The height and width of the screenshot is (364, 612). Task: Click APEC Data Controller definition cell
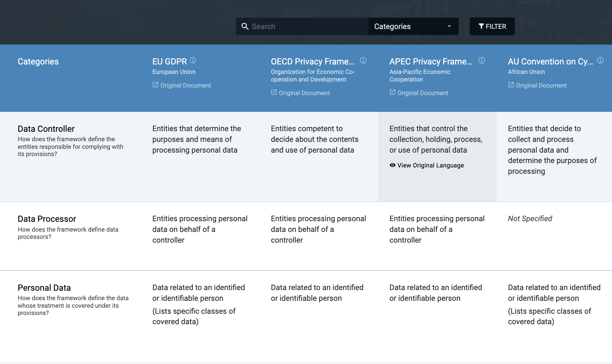(436, 139)
